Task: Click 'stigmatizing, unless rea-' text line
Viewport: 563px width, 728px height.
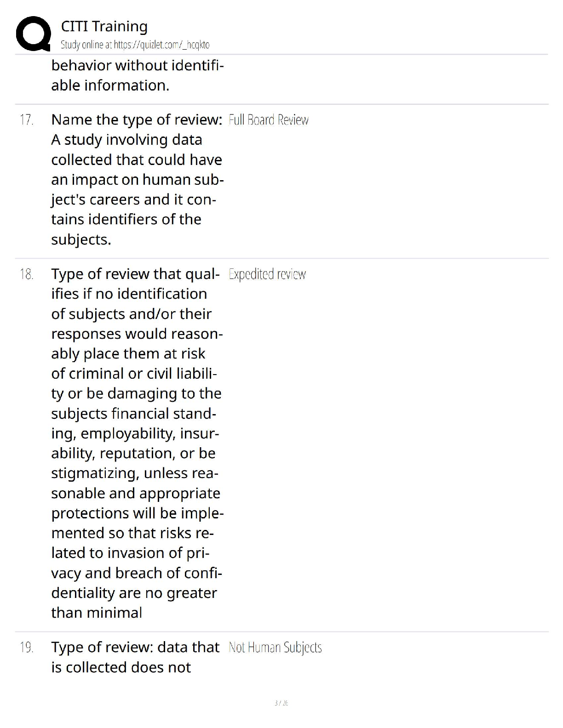Action: (135, 473)
